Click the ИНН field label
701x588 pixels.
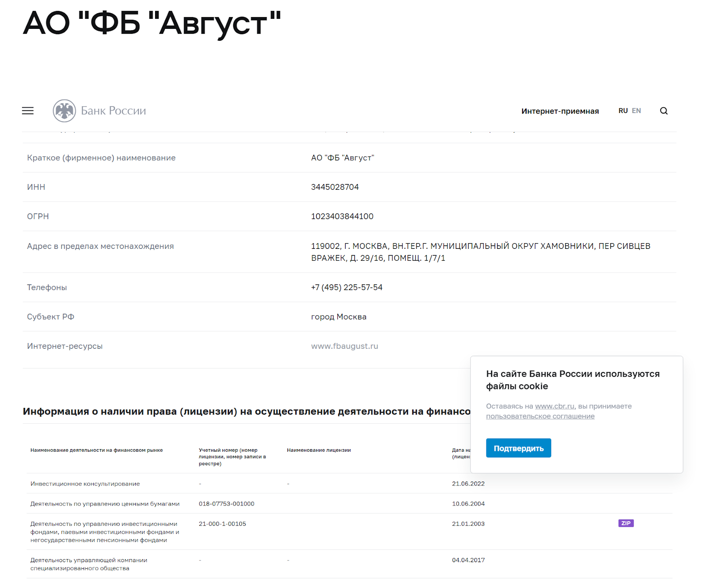[x=36, y=187]
